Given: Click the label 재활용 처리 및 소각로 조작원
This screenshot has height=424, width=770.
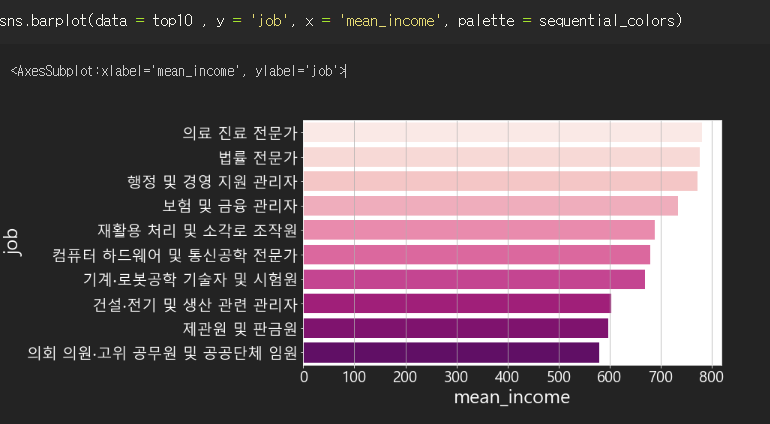Looking at the screenshot, I should (197, 230).
